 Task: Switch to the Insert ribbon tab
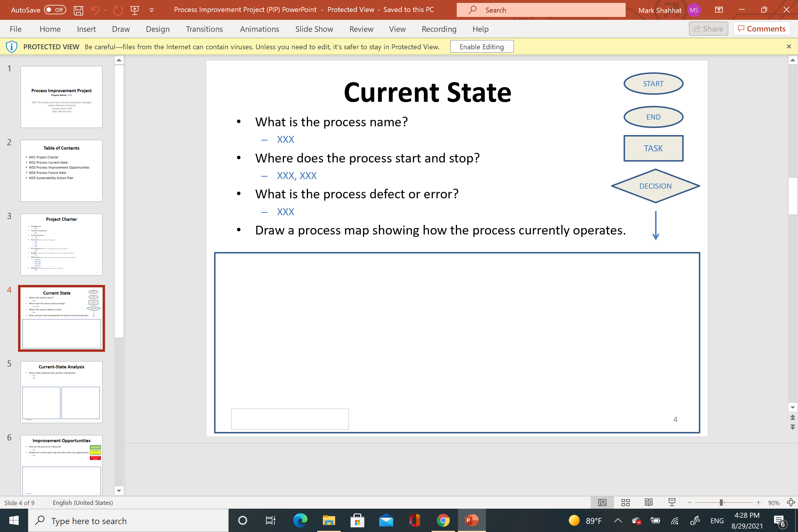(x=86, y=29)
